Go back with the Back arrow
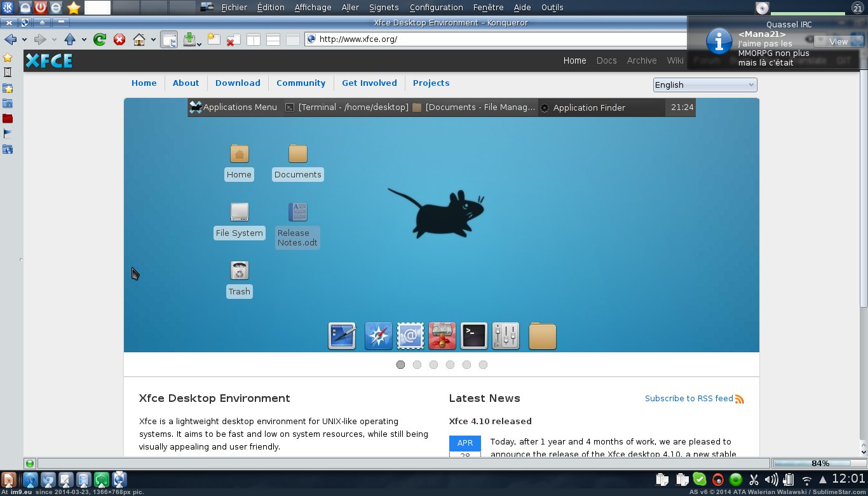Screen dimensions: 868x496 point(10,39)
